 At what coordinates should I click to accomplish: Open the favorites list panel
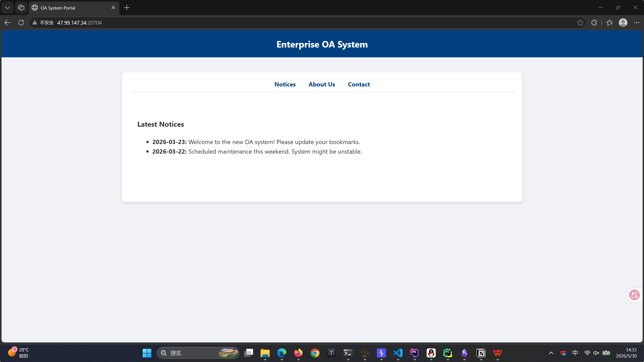point(610,23)
